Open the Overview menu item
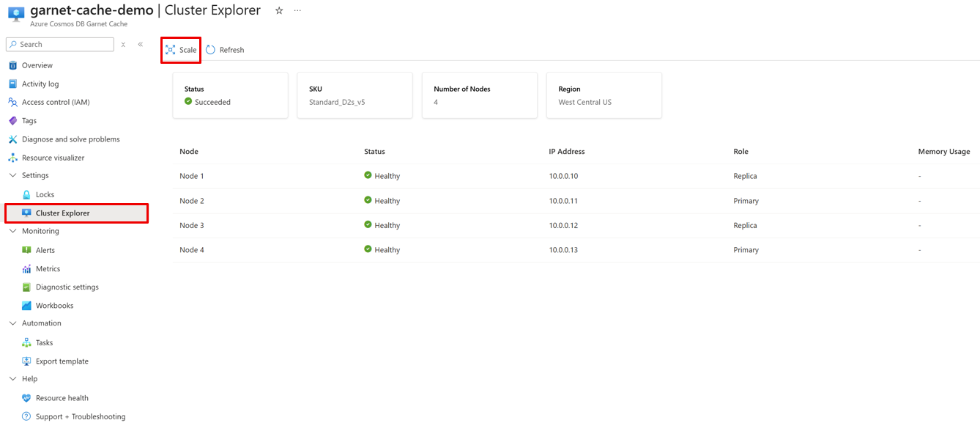 pyautogui.click(x=37, y=65)
